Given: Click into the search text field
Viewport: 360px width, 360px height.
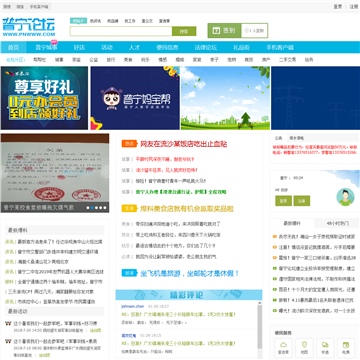Looking at the screenshot, I should click(121, 31).
